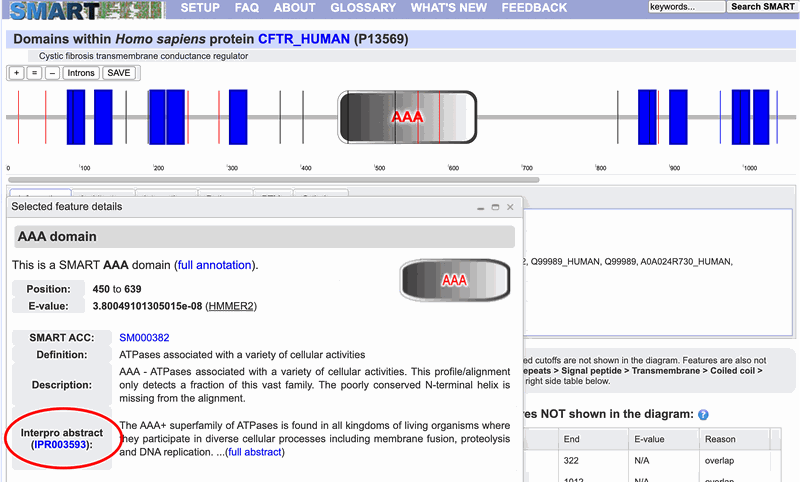The height and width of the screenshot is (482, 800).
Task: Focus the keywords search field
Action: (x=687, y=7)
